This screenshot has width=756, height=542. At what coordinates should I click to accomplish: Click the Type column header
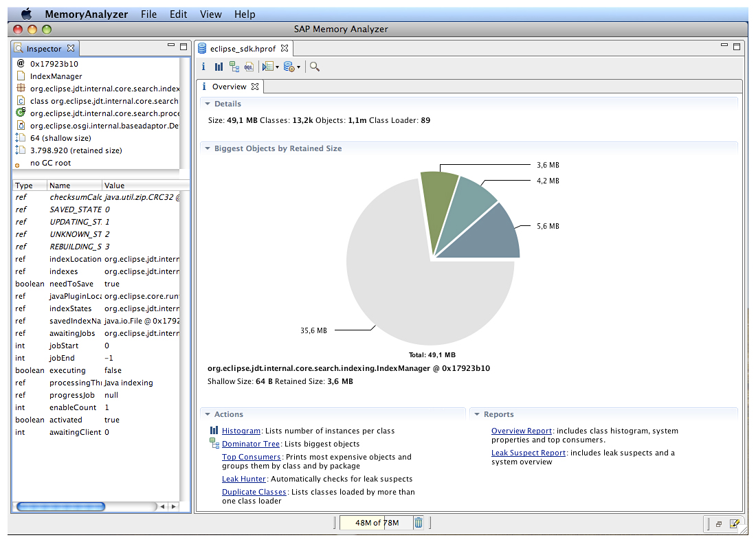click(x=30, y=185)
